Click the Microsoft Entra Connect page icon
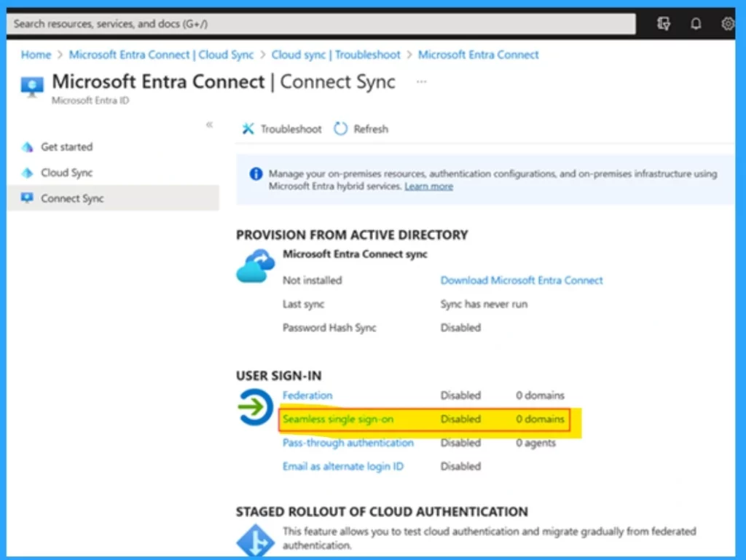This screenshot has height=560, width=746. click(x=32, y=87)
